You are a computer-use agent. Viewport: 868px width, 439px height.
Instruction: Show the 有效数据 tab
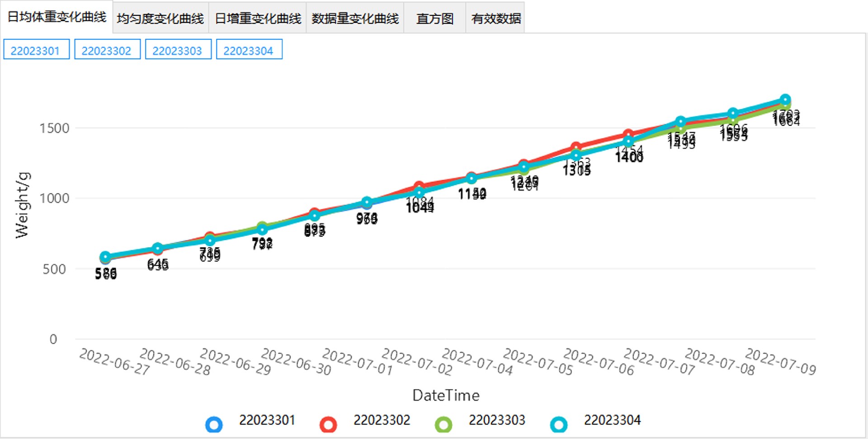click(495, 19)
